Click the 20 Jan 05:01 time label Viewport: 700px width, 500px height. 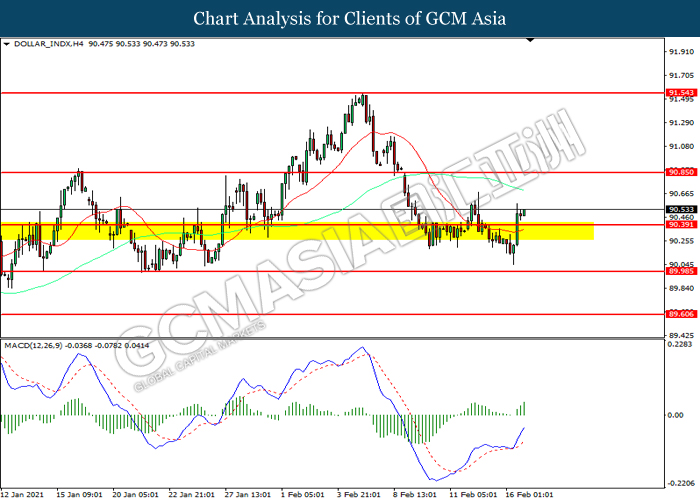pyautogui.click(x=136, y=495)
